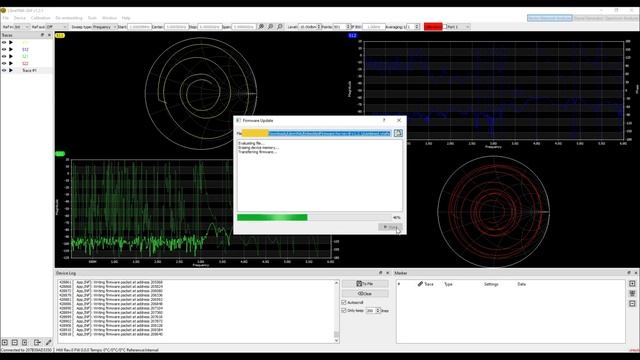The width and height of the screenshot is (640, 360).
Task: Click third zoom icon beside Span field
Action: (x=280, y=27)
